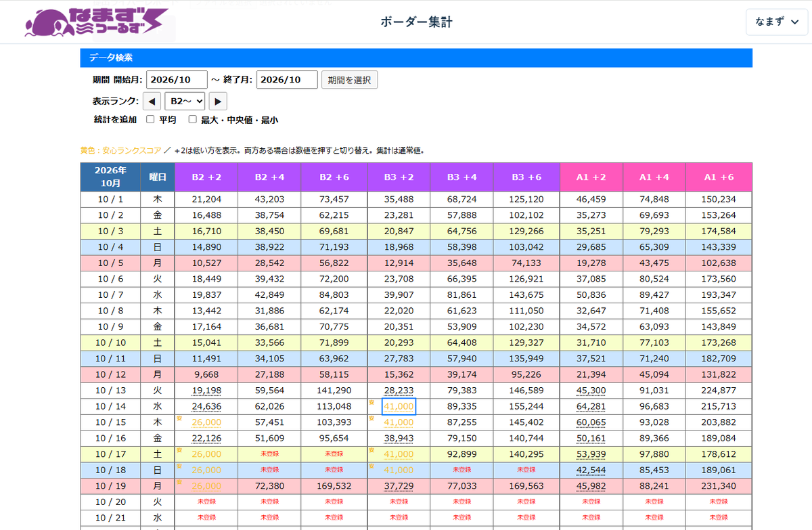The height and width of the screenshot is (530, 812).
Task: Enable the 平均 statistics checkbox
Action: pos(150,119)
